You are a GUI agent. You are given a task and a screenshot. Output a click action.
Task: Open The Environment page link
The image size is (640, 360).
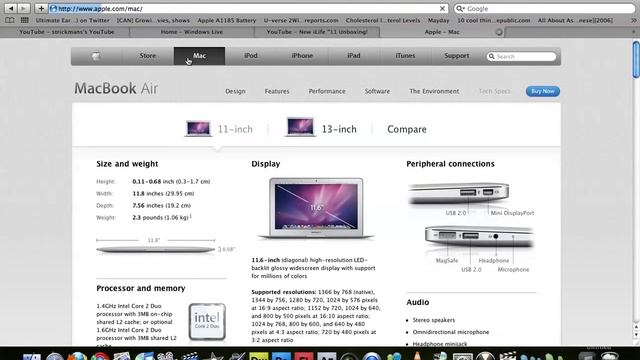(x=434, y=91)
